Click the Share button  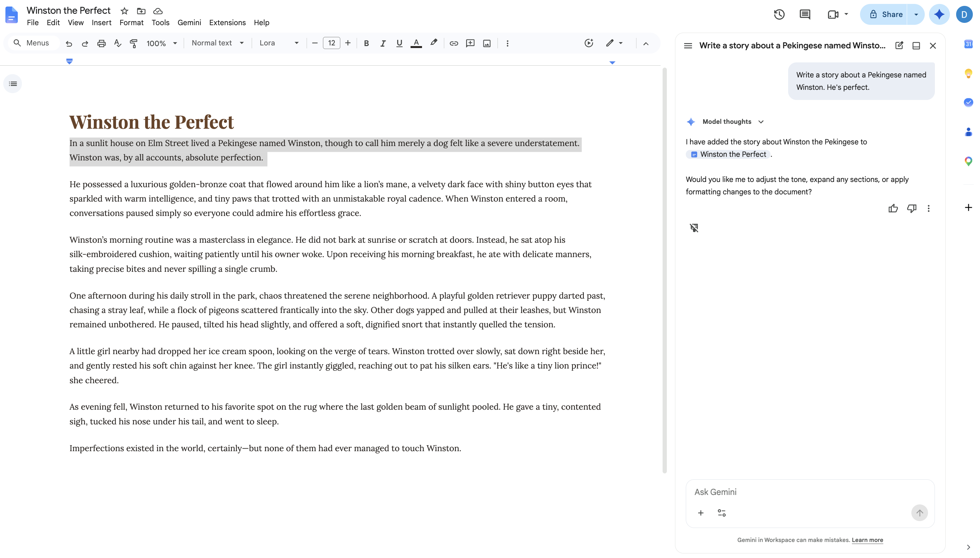click(885, 15)
